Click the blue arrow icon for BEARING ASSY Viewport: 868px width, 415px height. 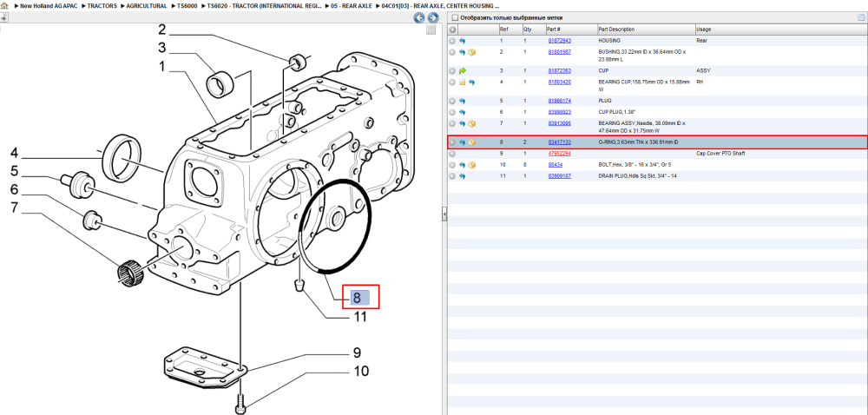coord(463,122)
